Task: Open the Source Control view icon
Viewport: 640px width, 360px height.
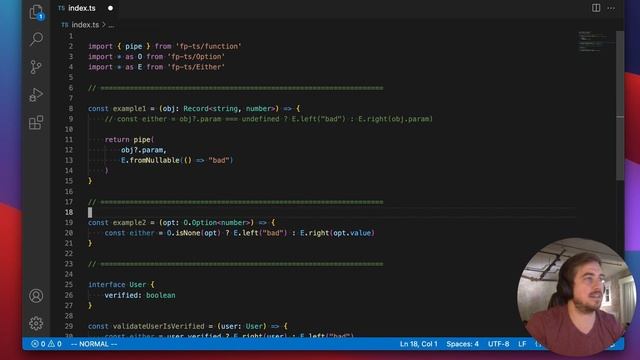Action: tap(36, 67)
